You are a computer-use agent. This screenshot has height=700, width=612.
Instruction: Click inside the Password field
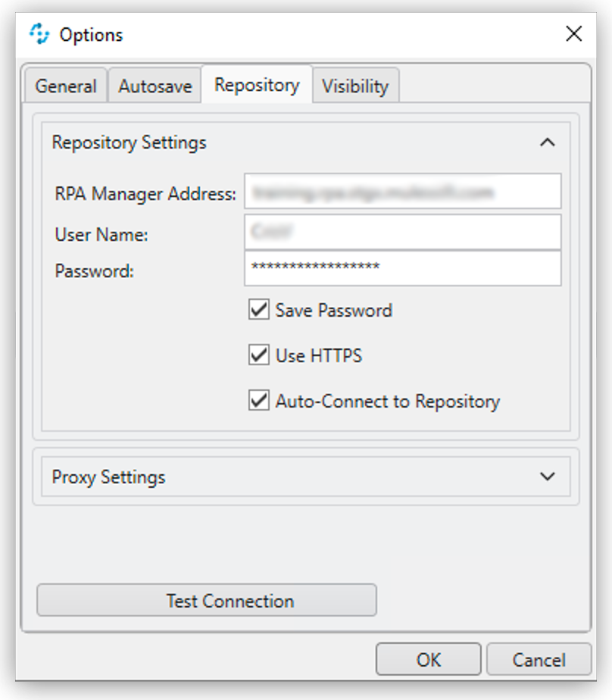coord(401,269)
